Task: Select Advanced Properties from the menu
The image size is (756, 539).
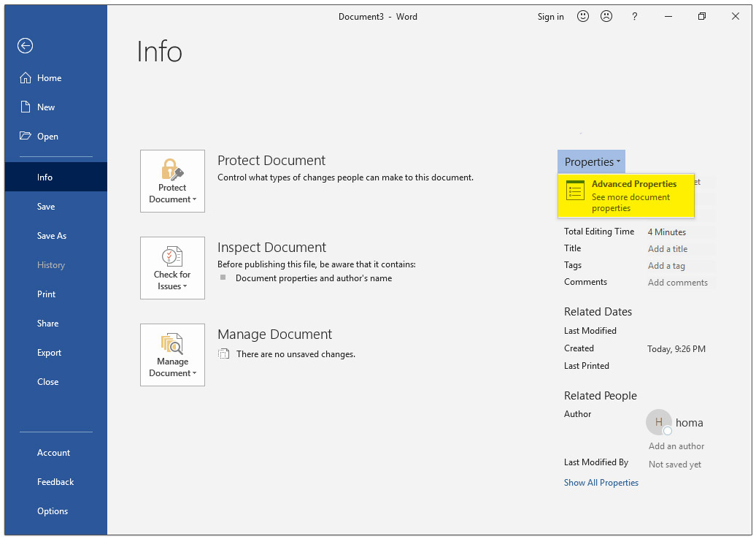Action: point(626,196)
